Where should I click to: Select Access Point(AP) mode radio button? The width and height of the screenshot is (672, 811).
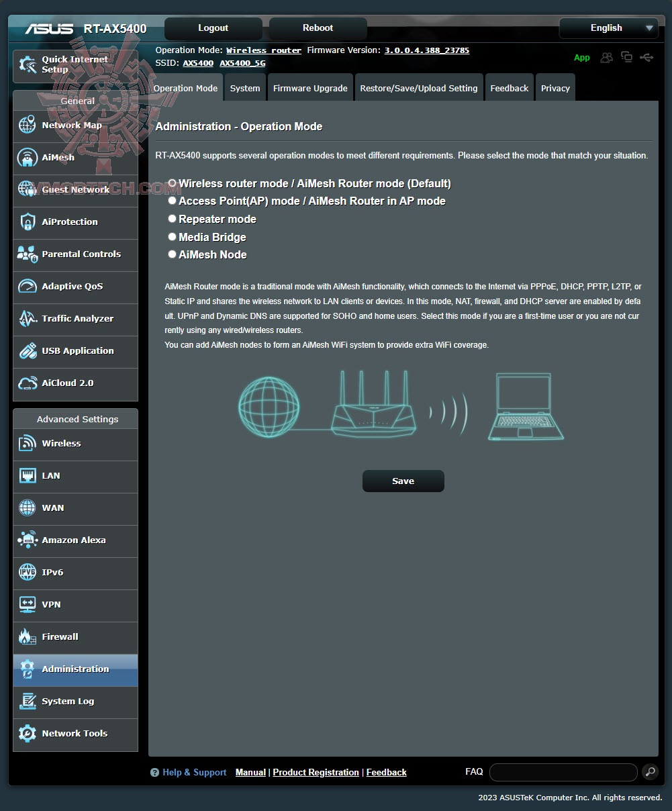173,200
